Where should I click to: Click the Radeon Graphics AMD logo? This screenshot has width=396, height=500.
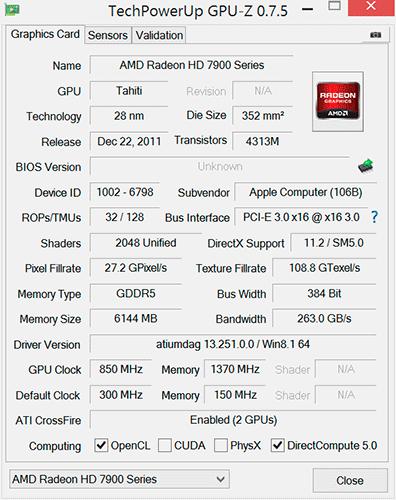click(338, 101)
